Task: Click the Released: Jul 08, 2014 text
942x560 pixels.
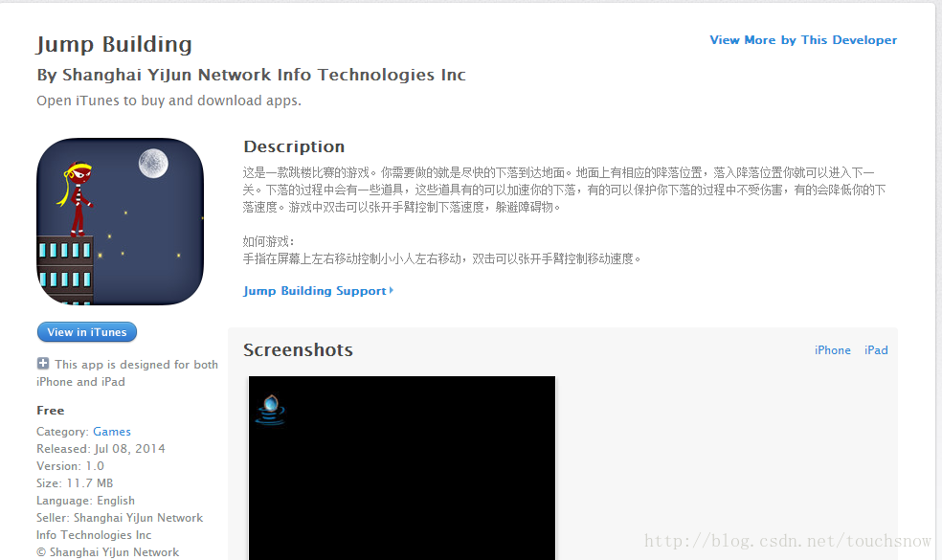Action: tap(101, 449)
